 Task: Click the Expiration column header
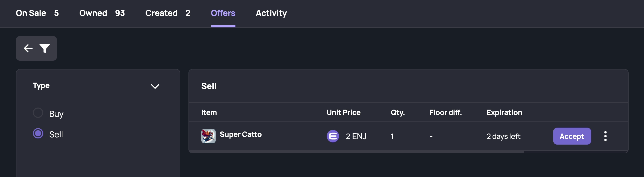pyautogui.click(x=504, y=112)
